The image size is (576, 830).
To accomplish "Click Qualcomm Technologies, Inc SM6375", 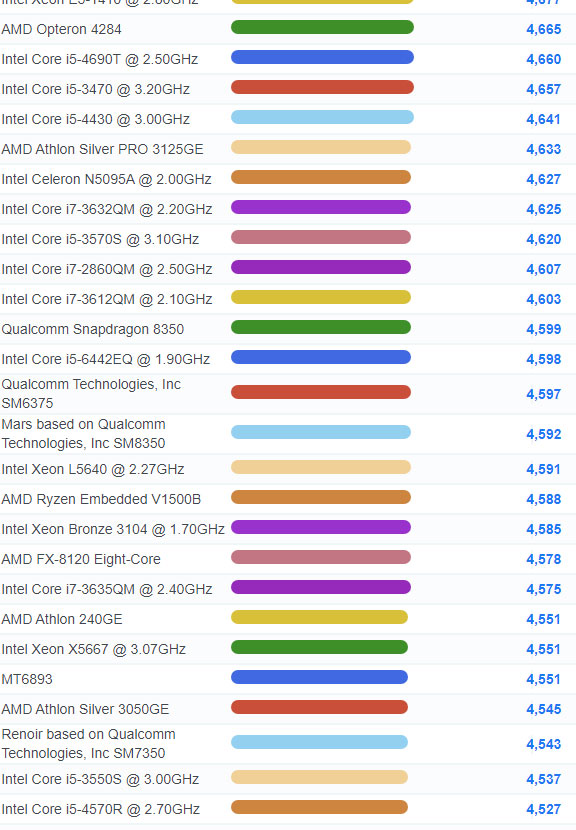I will click(x=91, y=394).
